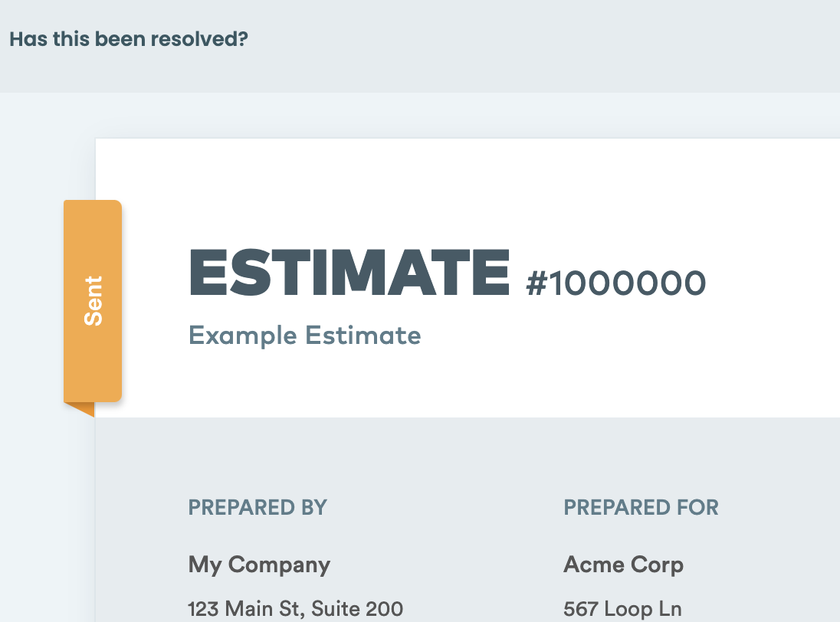Click the '567 Loop Ln' address
The height and width of the screenshot is (622, 840).
(622, 609)
